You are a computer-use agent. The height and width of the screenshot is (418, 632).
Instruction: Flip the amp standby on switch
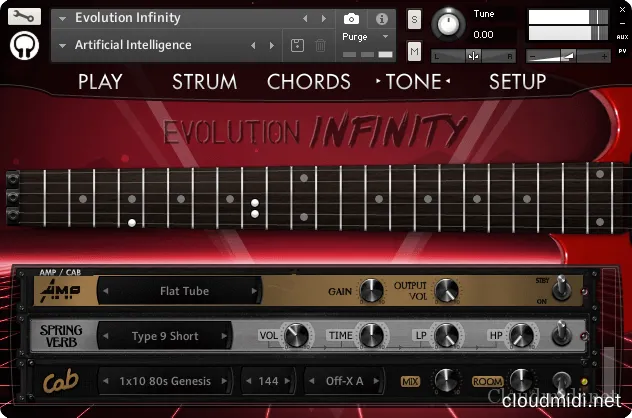point(562,289)
